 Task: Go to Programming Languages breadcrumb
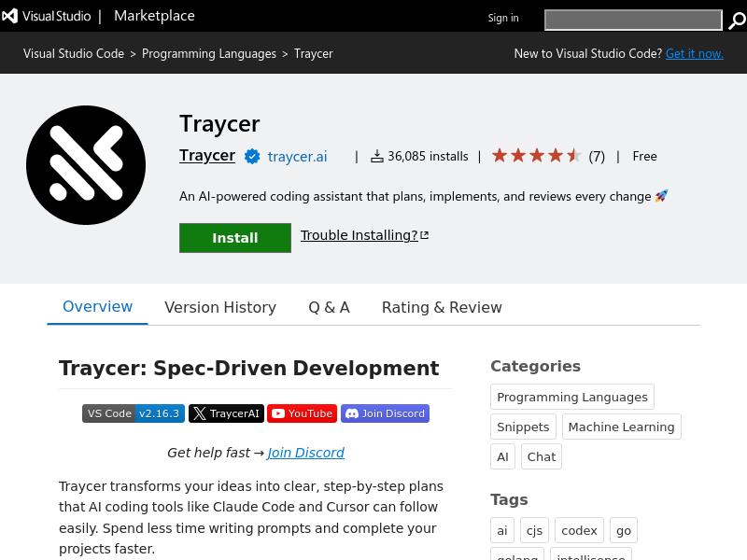(x=208, y=53)
